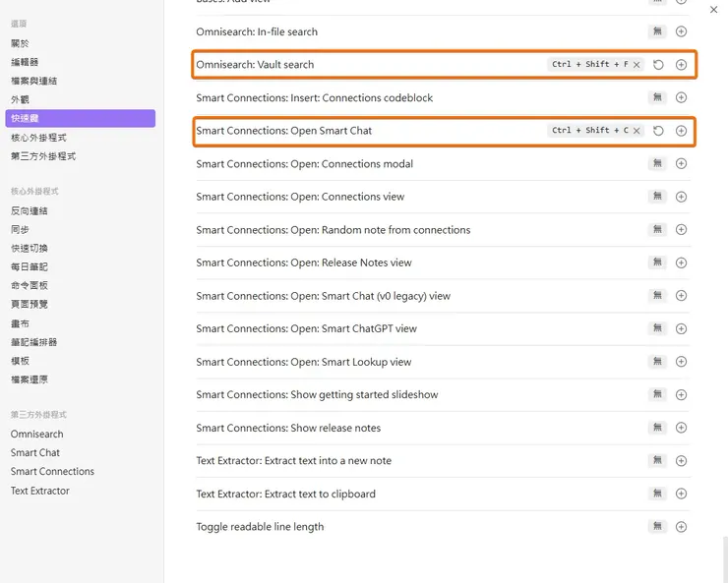Close the settings dialog
The height and width of the screenshot is (583, 728).
(713, 10)
